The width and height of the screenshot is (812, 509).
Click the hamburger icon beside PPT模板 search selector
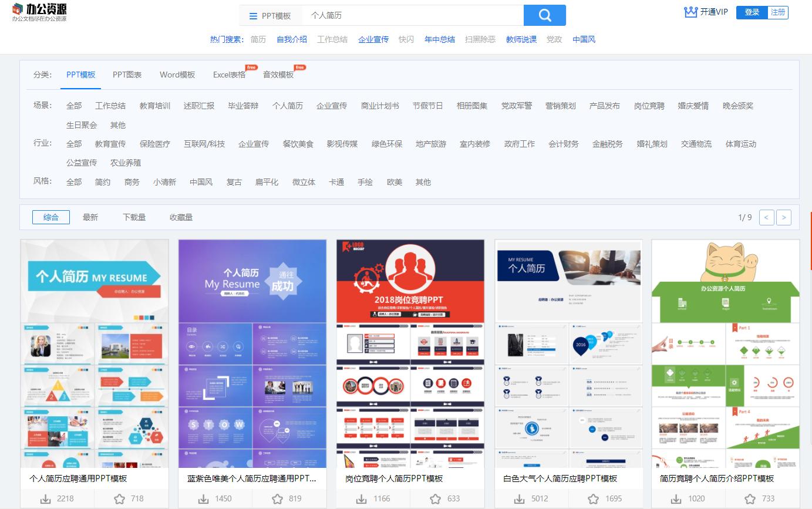[254, 15]
